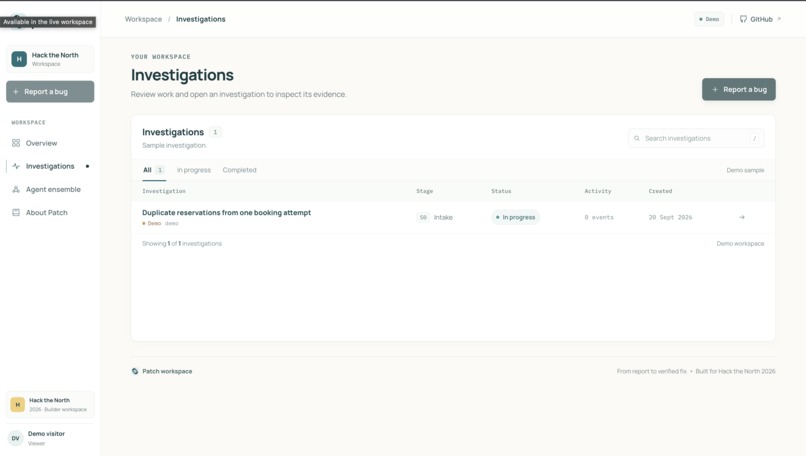Open Agent ensemble in the sidebar
The height and width of the screenshot is (456, 806).
coord(50,189)
